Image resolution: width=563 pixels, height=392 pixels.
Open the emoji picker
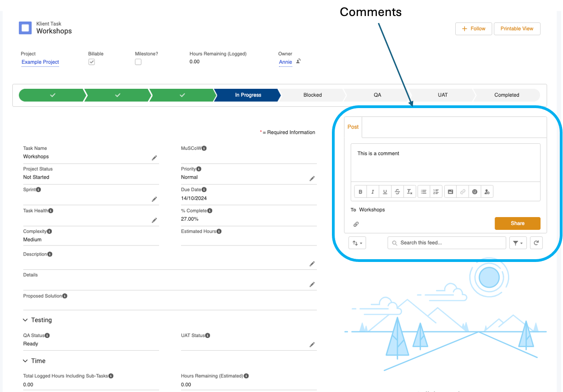[x=475, y=192]
